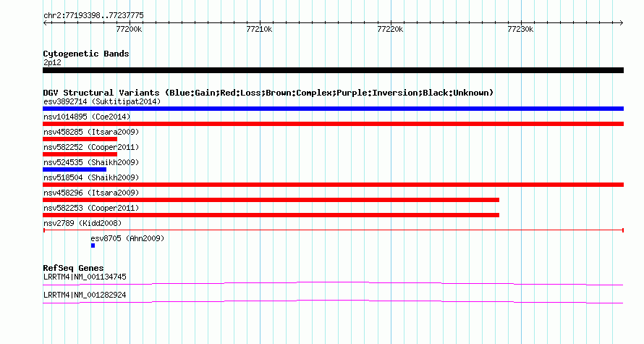Viewport: 644px width, 344px height.
Task: Open the esv8705 (Ahn2009) label
Action: point(127,238)
